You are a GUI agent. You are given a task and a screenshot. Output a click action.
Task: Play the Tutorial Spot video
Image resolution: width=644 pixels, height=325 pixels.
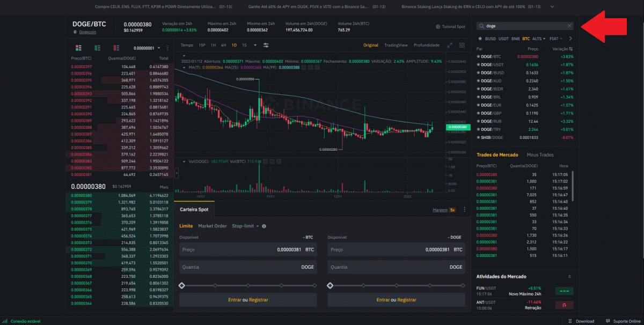[450, 26]
